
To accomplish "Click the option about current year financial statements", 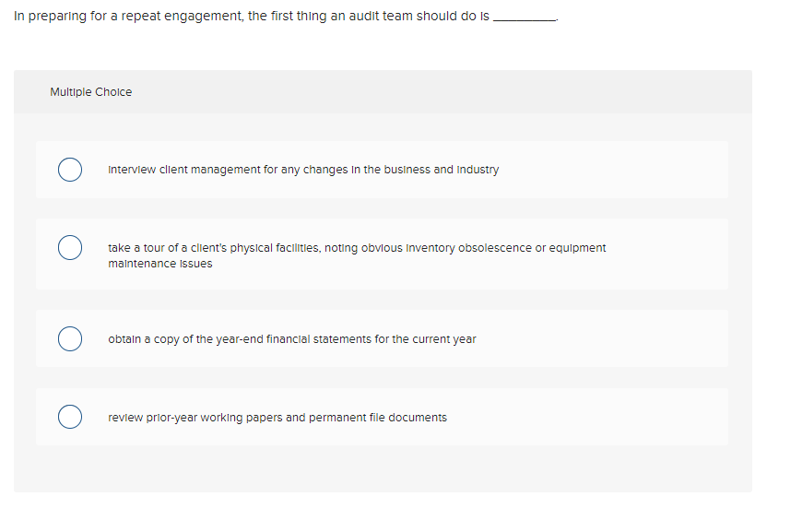I will pyautogui.click(x=292, y=338).
